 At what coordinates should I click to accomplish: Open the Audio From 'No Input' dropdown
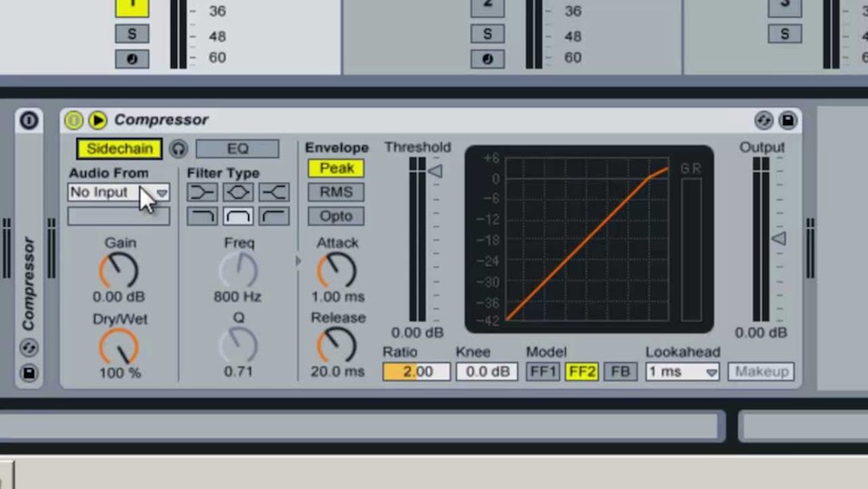click(x=118, y=192)
